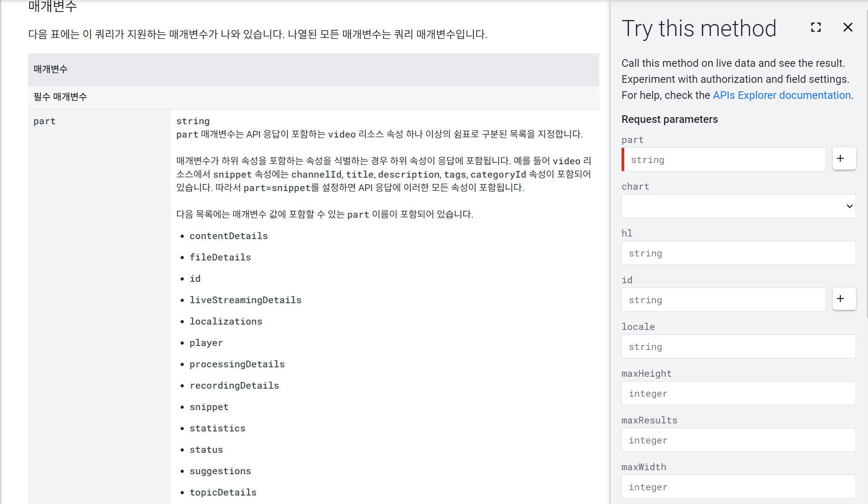Click the statistics list item
This screenshot has height=504, width=868.
217,428
